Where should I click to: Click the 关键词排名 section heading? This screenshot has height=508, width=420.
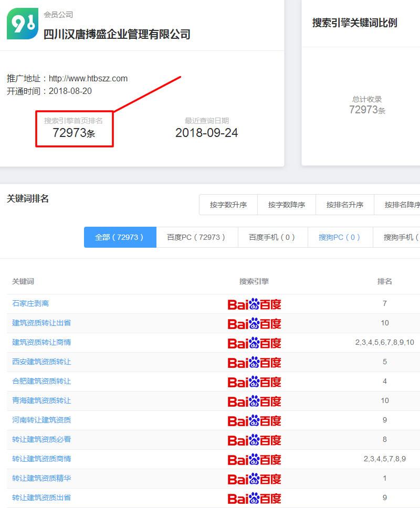point(28,198)
